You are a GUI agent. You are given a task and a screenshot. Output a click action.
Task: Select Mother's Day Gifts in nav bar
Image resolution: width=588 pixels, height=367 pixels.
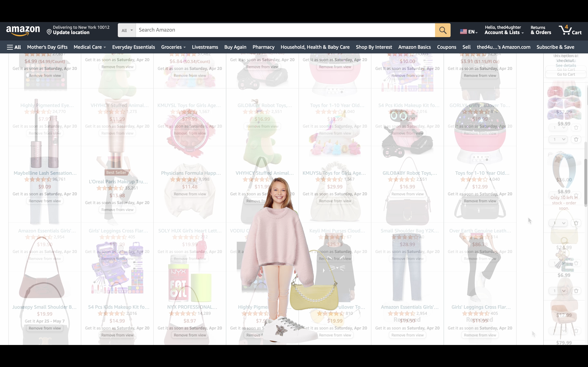(47, 47)
